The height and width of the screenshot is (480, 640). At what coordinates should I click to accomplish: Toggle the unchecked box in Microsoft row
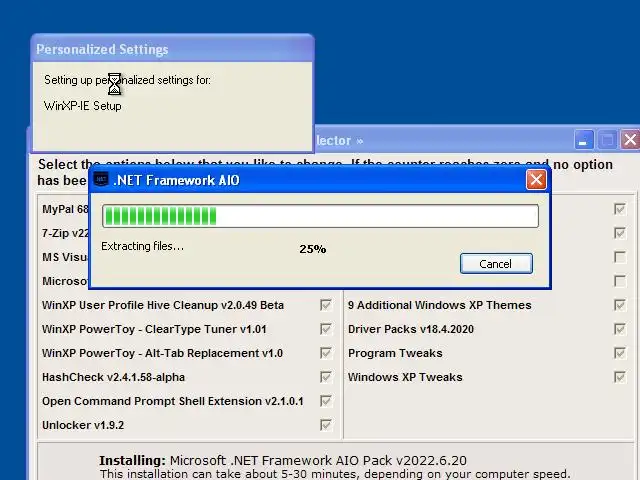620,281
